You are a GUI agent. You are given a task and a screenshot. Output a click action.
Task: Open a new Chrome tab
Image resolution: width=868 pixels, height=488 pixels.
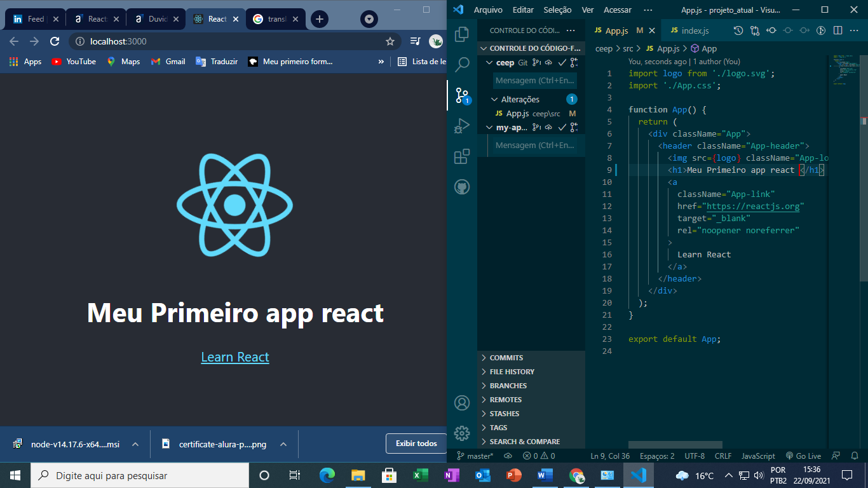coord(319,19)
